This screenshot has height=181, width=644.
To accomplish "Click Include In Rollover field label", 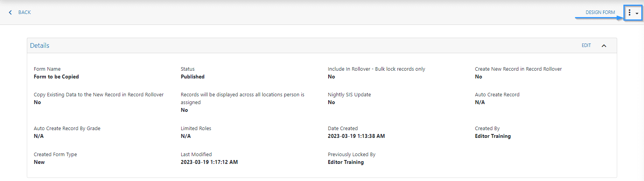I will (x=376, y=69).
